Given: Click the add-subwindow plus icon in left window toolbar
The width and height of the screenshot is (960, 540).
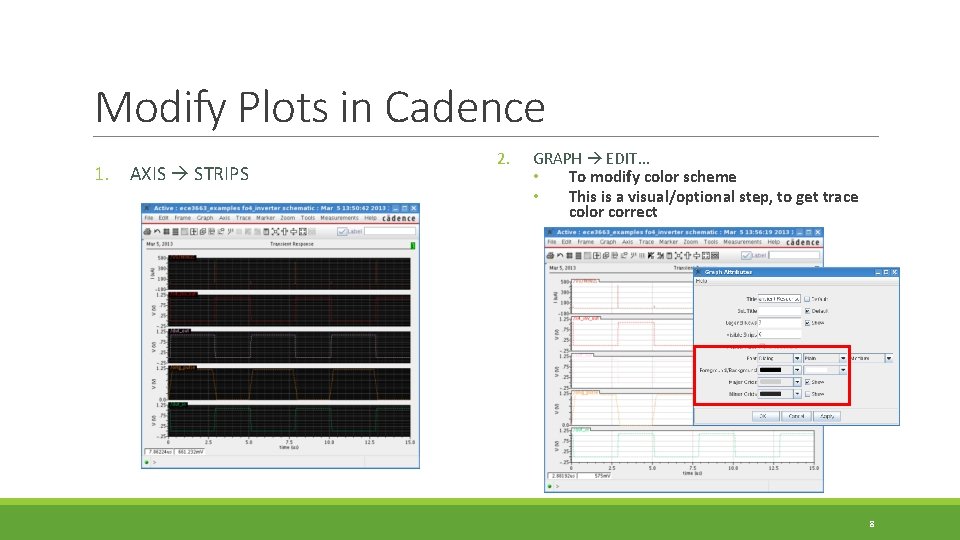Looking at the screenshot, I should coord(193,231).
